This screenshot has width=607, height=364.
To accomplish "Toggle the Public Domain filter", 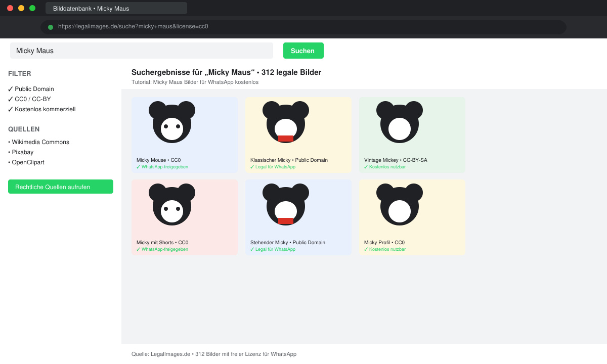I will point(31,89).
